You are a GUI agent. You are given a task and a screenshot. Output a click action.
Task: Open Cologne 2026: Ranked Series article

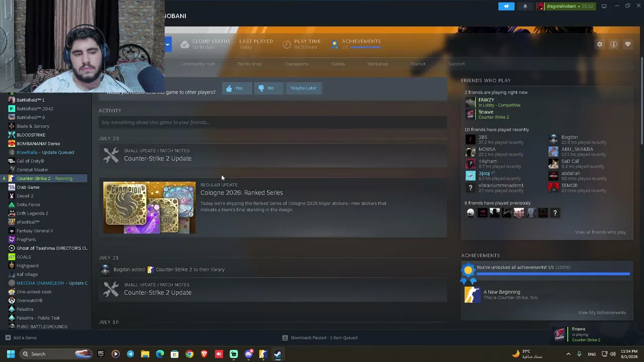pos(242,193)
